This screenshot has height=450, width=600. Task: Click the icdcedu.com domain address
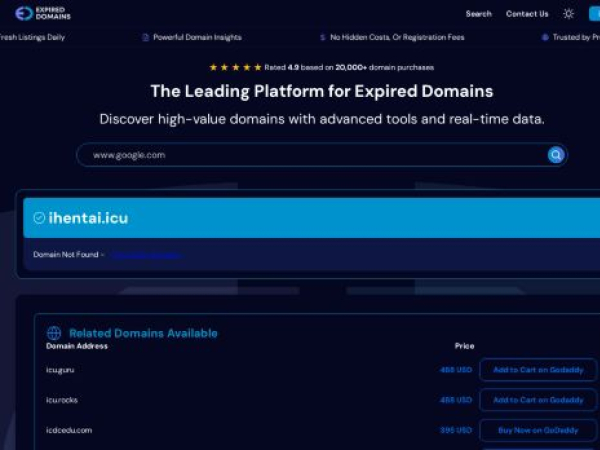coord(69,430)
